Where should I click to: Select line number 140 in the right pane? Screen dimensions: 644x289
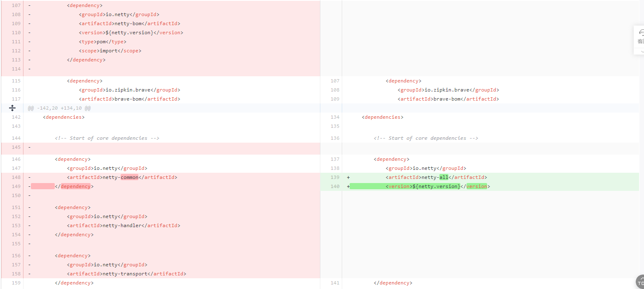click(x=335, y=186)
